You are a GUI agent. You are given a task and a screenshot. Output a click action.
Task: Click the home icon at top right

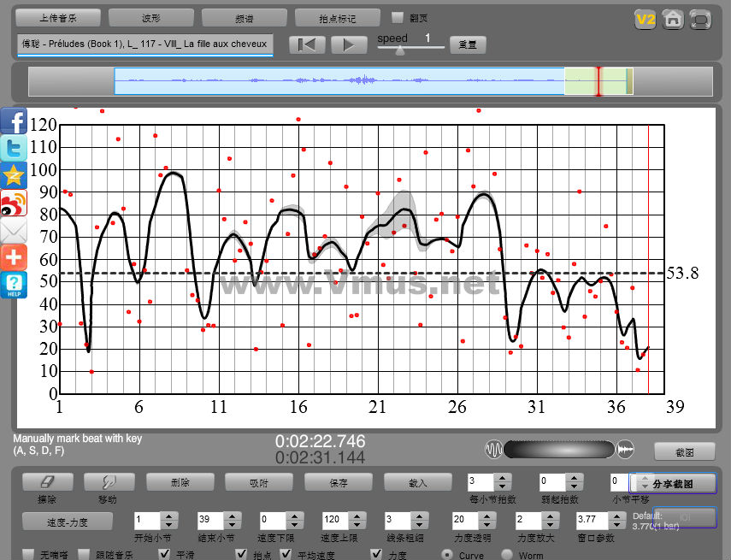tap(673, 18)
